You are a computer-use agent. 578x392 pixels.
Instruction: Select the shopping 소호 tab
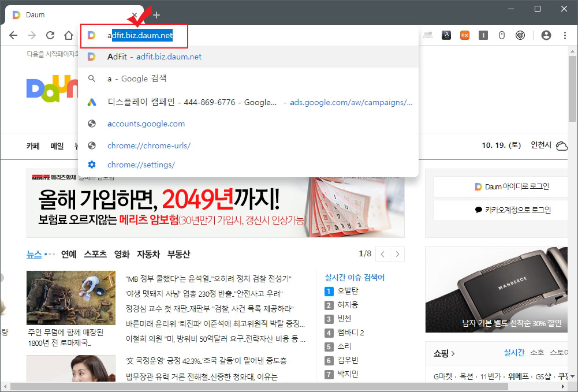click(537, 353)
